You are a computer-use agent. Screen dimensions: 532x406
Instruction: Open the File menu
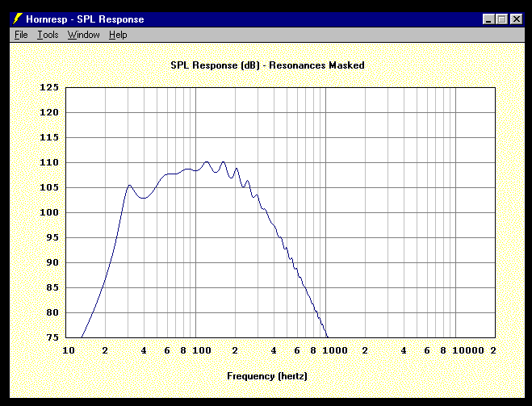click(x=21, y=35)
